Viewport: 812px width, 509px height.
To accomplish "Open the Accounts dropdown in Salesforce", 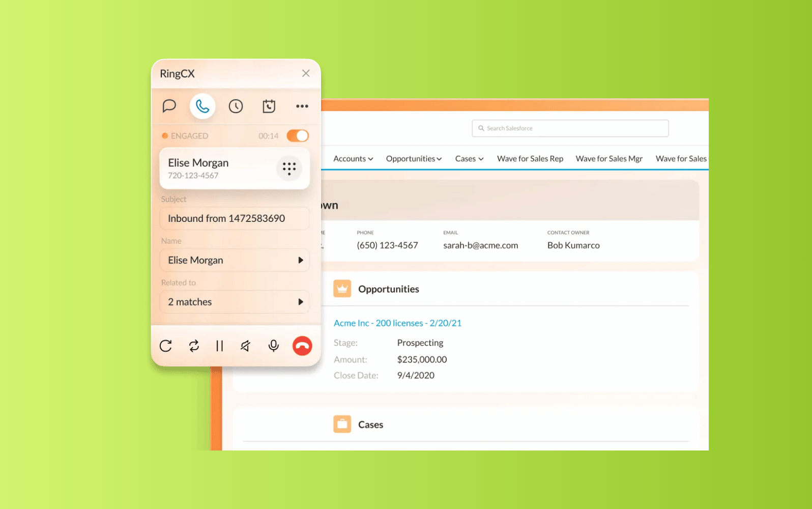I will 354,159.
